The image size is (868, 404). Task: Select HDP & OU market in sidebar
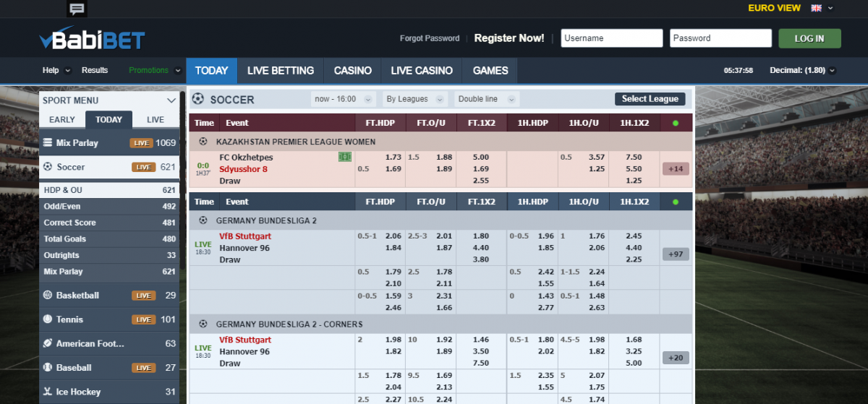coord(109,190)
